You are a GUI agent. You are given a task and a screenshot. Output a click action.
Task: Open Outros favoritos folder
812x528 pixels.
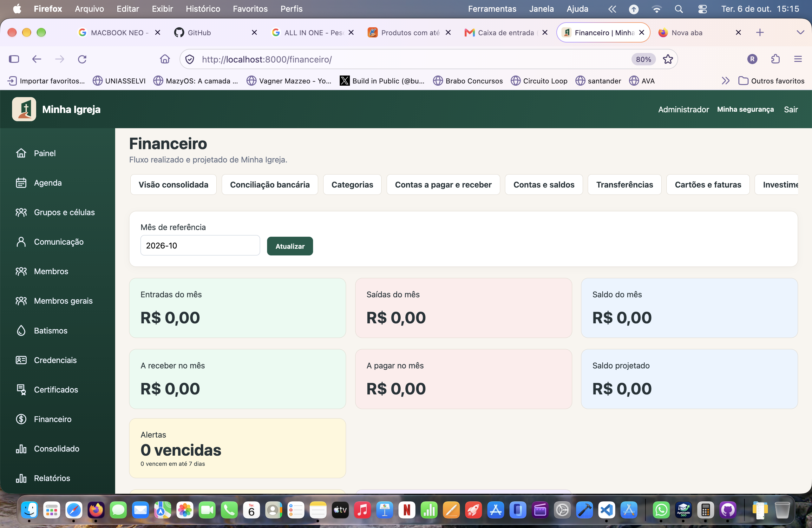pos(771,81)
